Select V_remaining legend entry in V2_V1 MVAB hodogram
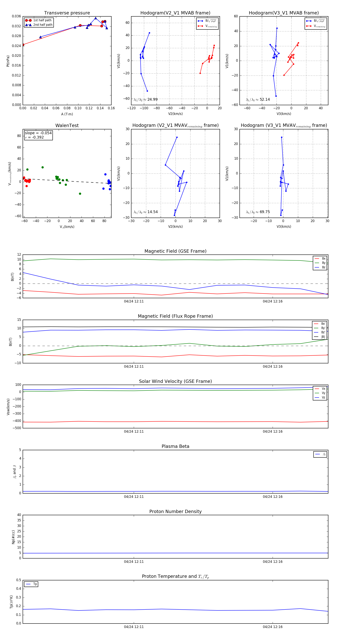 pos(207,26)
